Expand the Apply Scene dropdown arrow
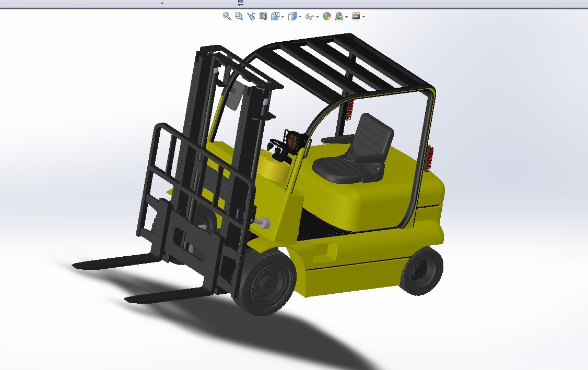This screenshot has height=370, width=588. [x=347, y=17]
